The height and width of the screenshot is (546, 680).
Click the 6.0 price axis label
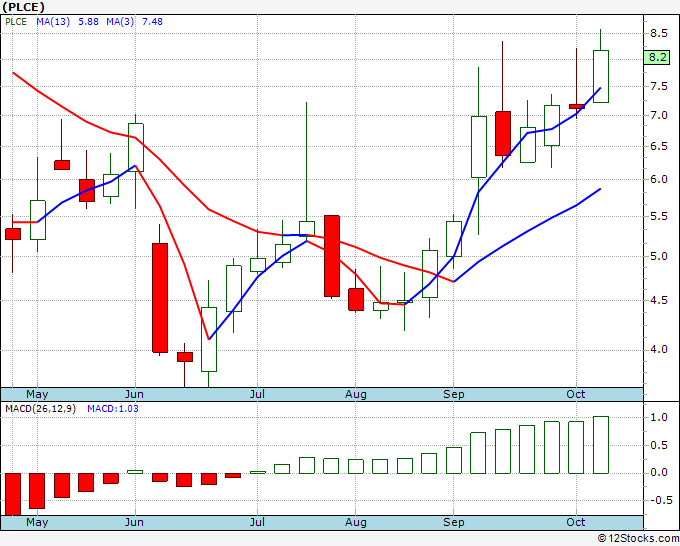click(658, 180)
